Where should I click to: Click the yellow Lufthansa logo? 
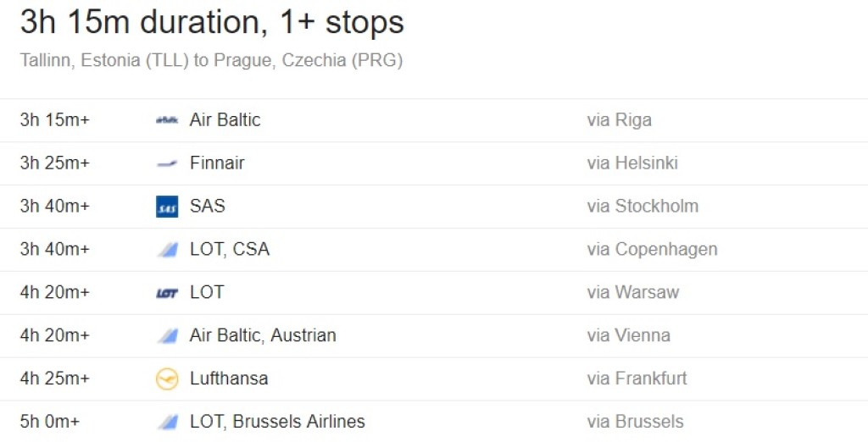point(167,379)
